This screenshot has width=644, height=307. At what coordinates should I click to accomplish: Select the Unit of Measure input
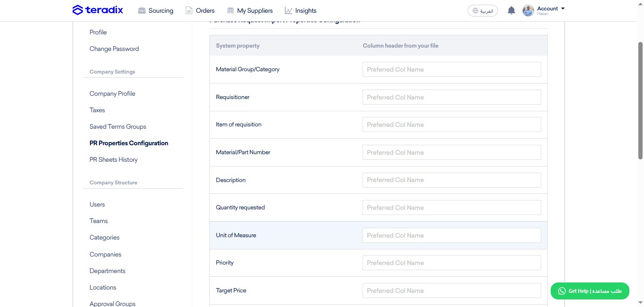point(452,235)
